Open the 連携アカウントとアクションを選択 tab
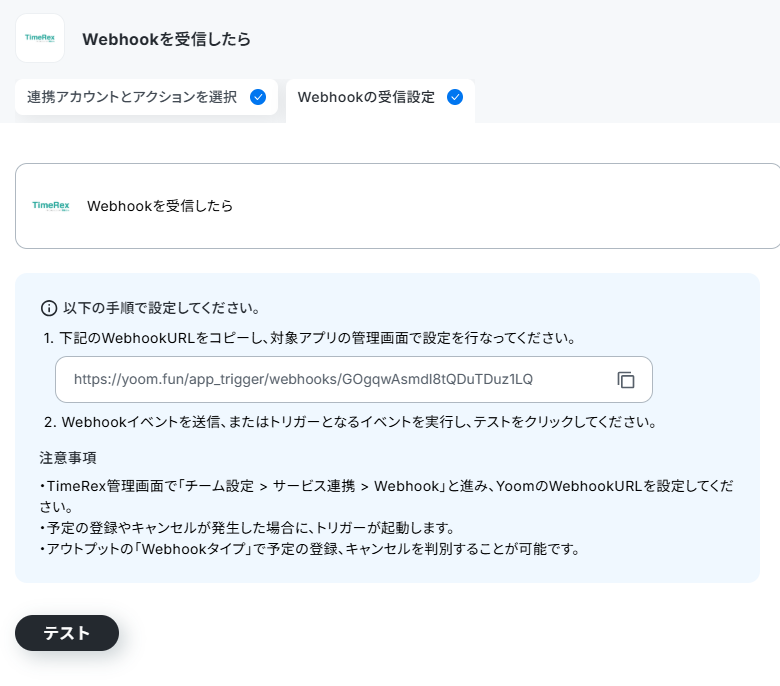Viewport: 780px width, 686px height. coord(146,97)
